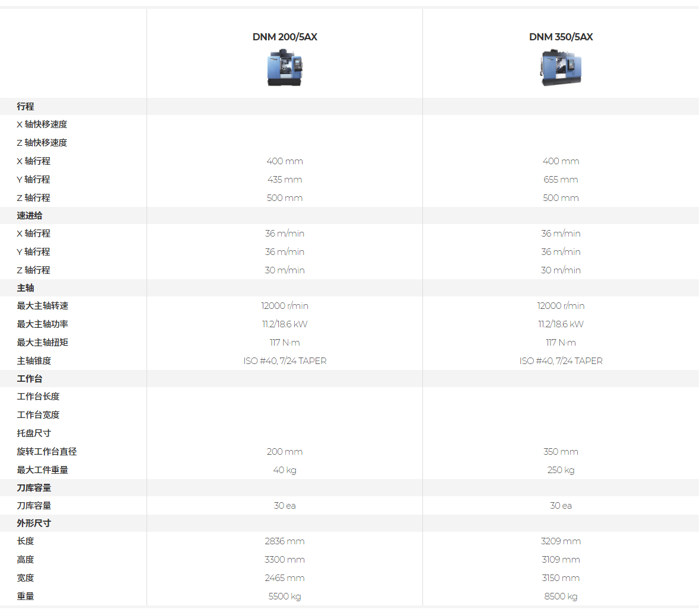The image size is (700, 616).
Task: Click the 40 kg max workpiece weight
Action: [285, 470]
